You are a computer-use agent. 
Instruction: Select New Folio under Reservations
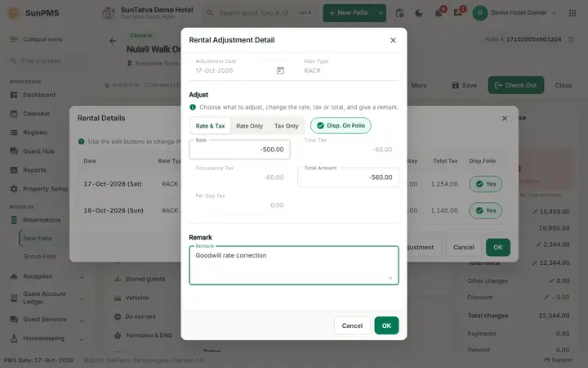(x=38, y=238)
